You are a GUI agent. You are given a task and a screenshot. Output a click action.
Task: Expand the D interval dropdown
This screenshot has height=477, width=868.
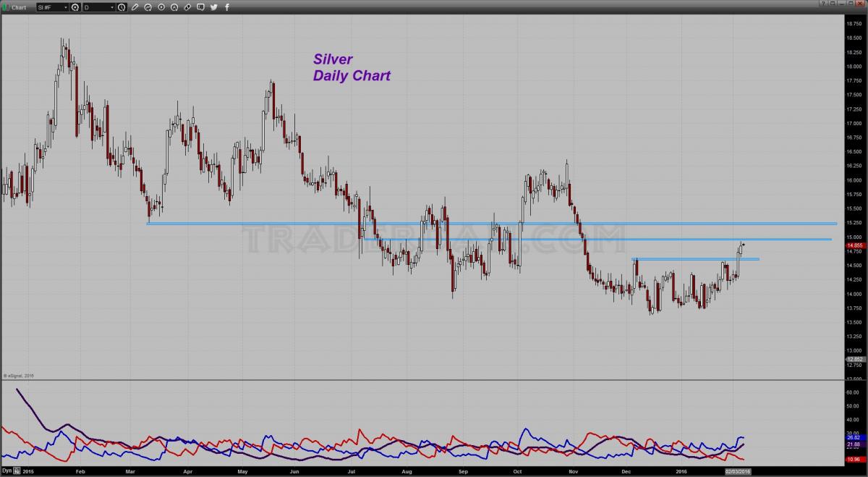pyautogui.click(x=98, y=7)
